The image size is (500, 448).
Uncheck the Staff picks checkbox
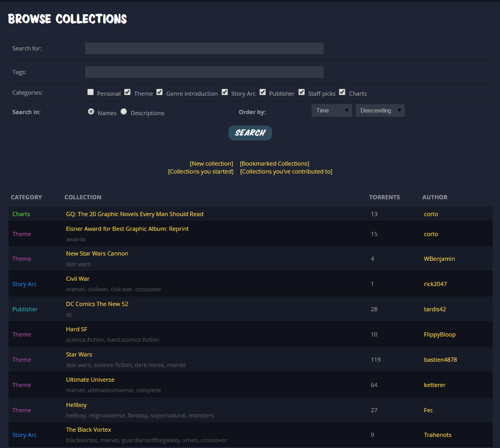(302, 92)
